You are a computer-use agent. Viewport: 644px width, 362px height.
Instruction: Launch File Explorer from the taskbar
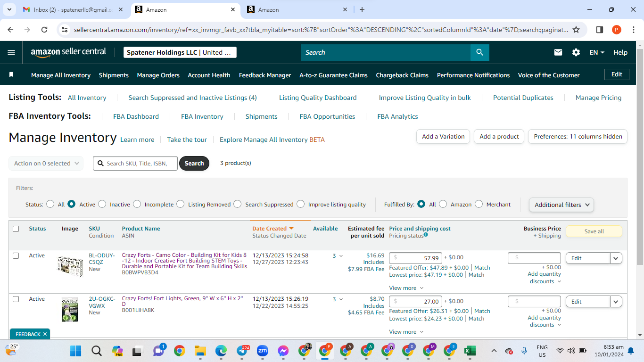click(200, 351)
